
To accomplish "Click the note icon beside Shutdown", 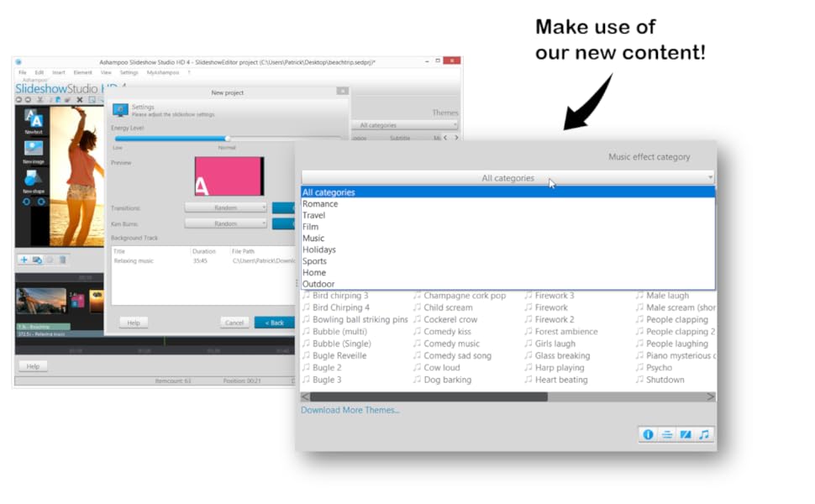I will 639,380.
